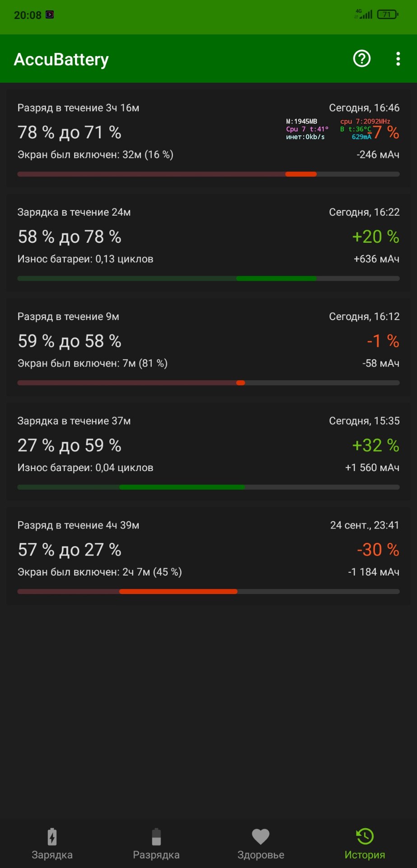Tap the AccuBattery title in header

pos(61,59)
